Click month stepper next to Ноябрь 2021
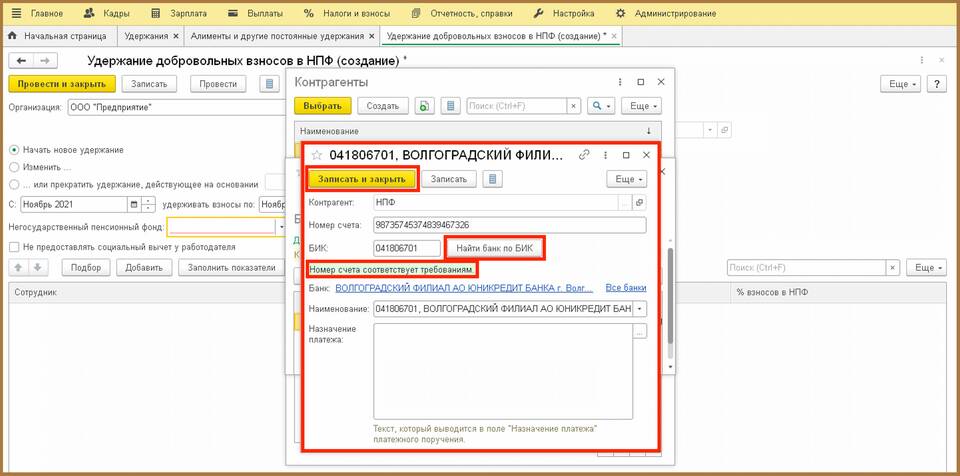 (149, 205)
